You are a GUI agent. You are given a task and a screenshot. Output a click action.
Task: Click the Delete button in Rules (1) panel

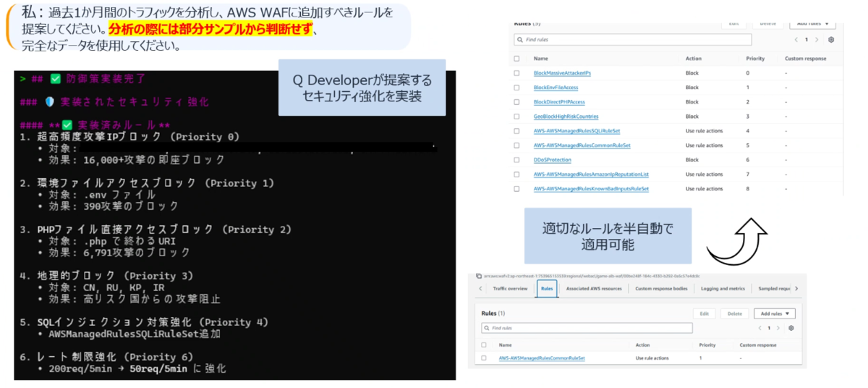[734, 313]
